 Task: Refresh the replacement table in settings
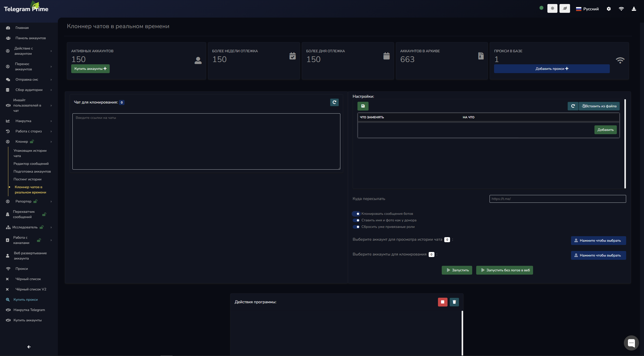[573, 106]
